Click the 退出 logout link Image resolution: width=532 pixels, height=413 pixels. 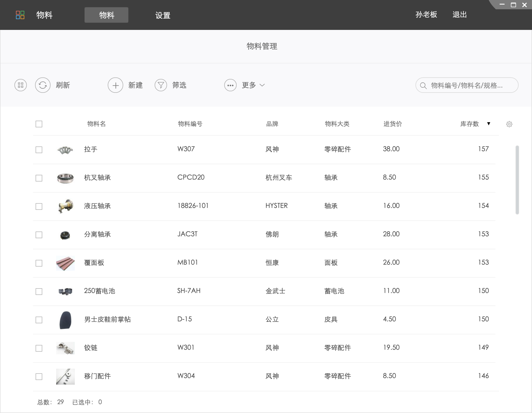click(460, 15)
